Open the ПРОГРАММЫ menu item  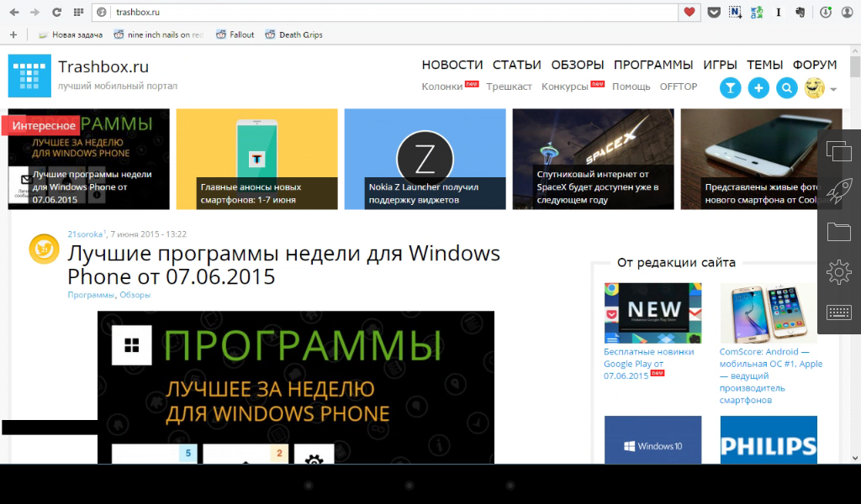click(x=653, y=65)
